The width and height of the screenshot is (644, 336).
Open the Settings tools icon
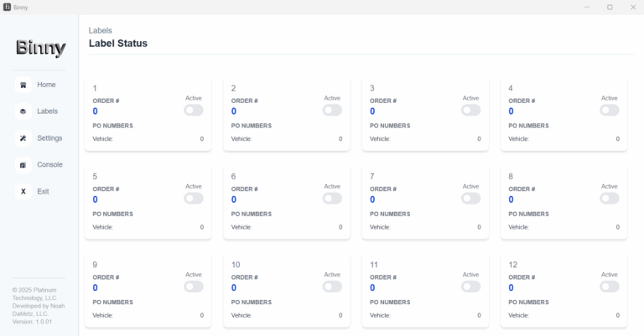(23, 138)
